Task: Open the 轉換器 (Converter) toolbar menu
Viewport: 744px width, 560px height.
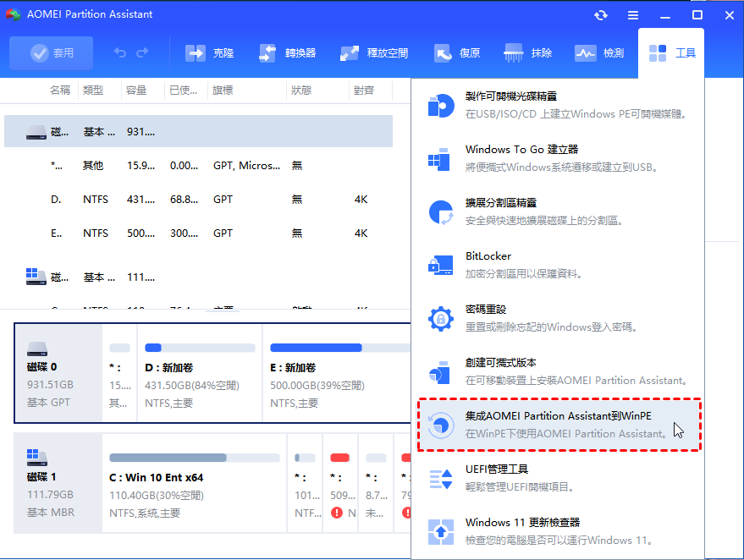Action: [288, 53]
